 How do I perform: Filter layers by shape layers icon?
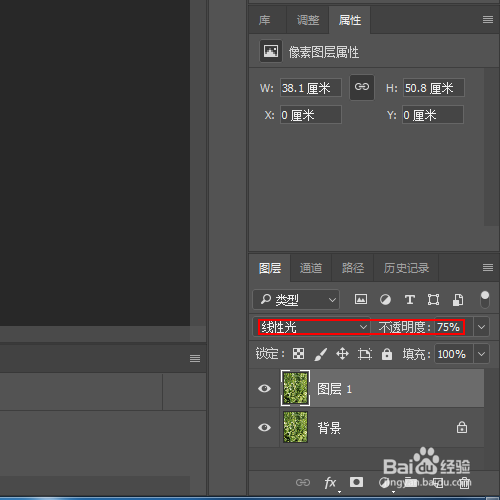[433, 300]
